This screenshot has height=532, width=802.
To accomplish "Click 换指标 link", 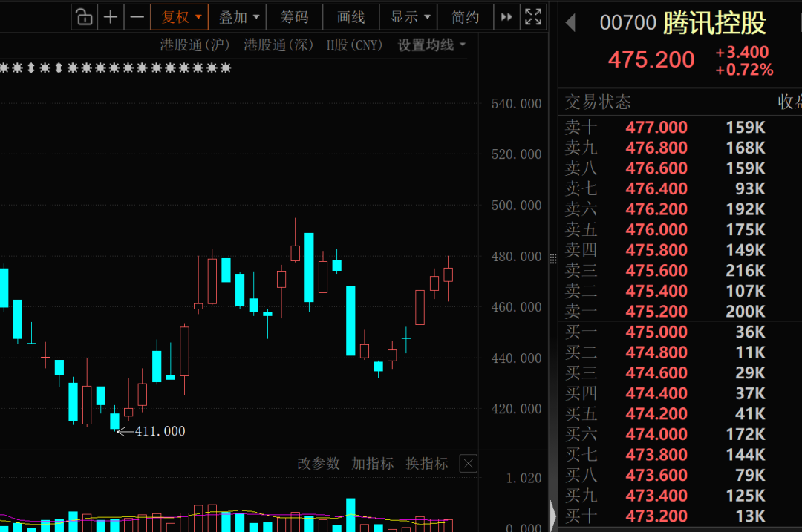I will (x=426, y=464).
